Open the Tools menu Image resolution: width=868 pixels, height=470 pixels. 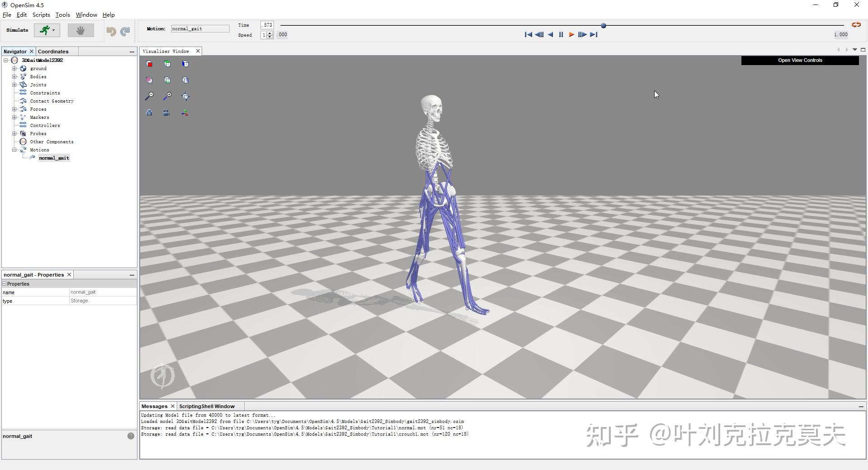click(x=62, y=14)
